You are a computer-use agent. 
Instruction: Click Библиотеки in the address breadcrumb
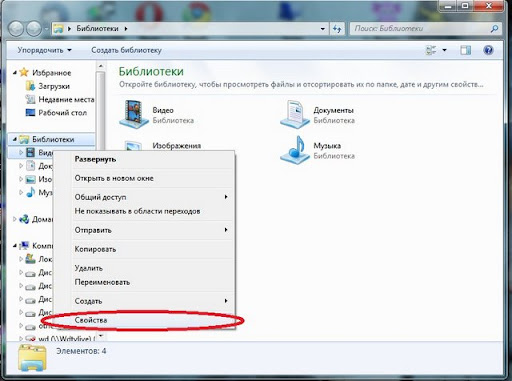pyautogui.click(x=97, y=29)
